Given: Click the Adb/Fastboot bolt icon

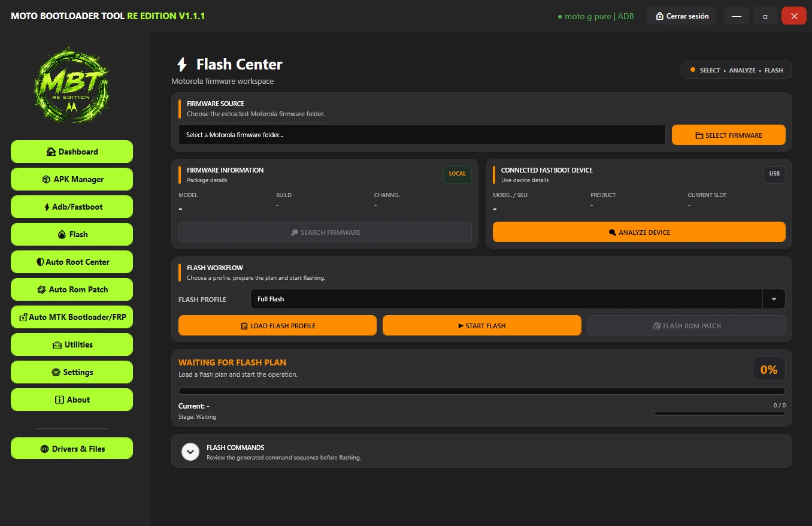Looking at the screenshot, I should click(47, 207).
